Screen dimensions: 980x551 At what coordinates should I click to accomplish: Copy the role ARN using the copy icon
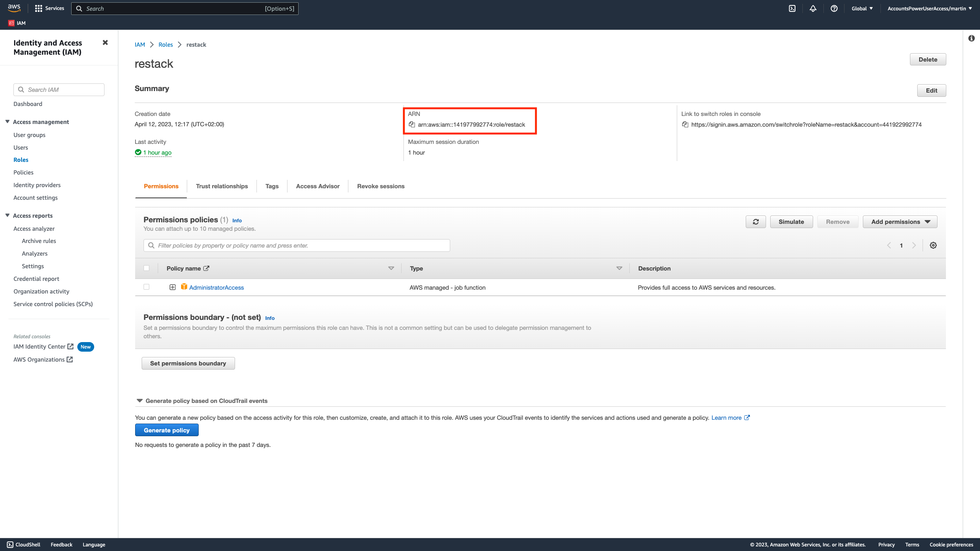411,124
